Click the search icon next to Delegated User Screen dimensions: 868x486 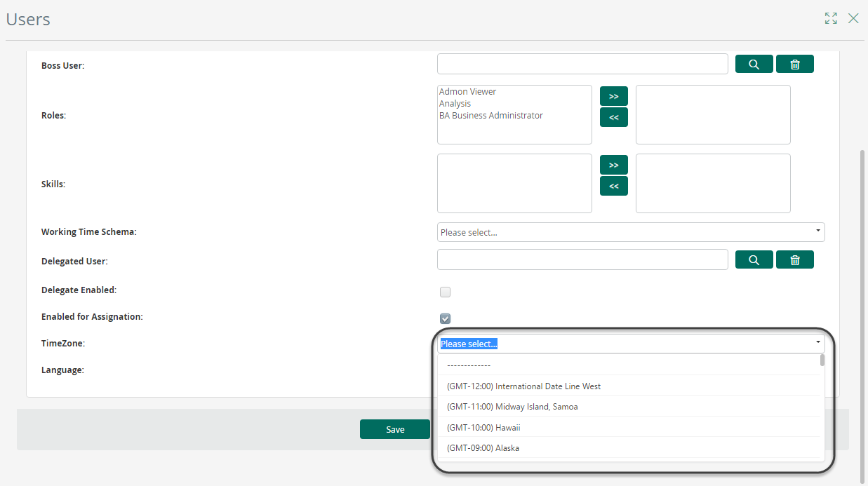[754, 260]
